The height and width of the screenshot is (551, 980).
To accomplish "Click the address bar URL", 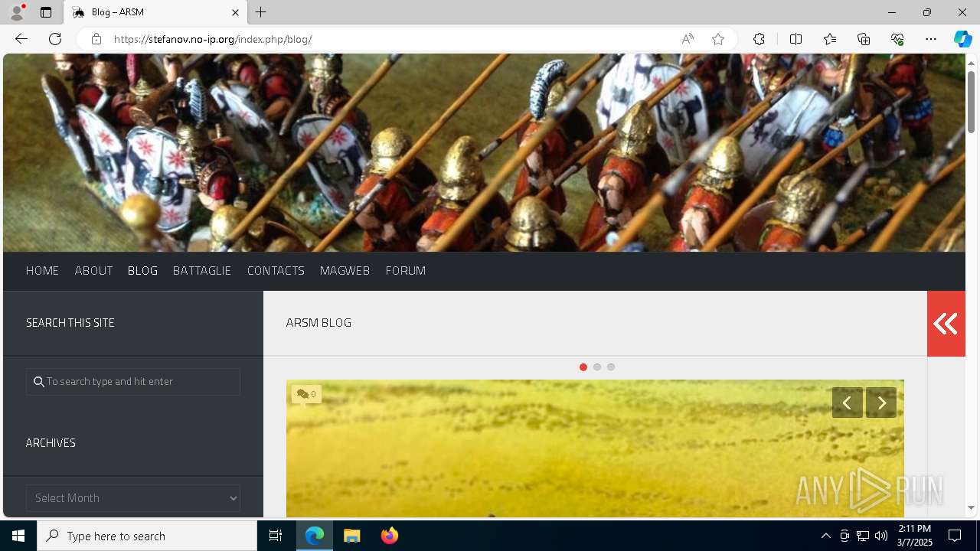I will pos(213,39).
